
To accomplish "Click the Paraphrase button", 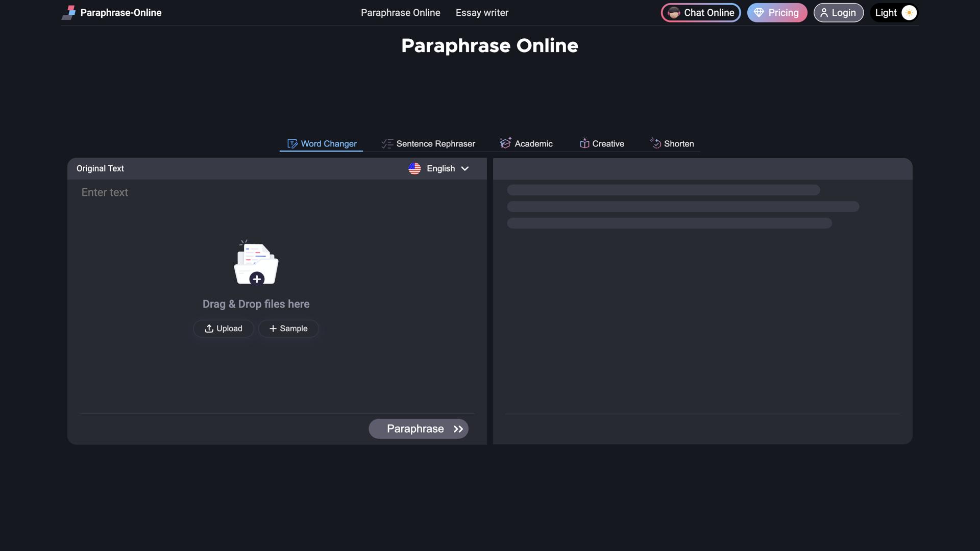I will pos(419,429).
